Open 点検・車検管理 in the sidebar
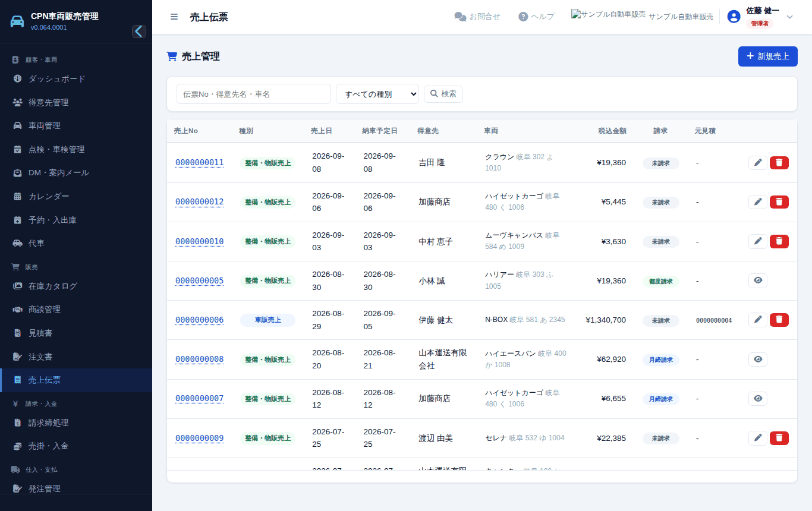 click(x=76, y=149)
